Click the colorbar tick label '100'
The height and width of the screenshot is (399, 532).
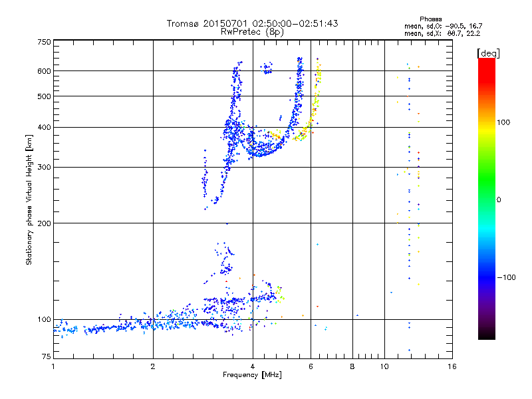coord(503,122)
